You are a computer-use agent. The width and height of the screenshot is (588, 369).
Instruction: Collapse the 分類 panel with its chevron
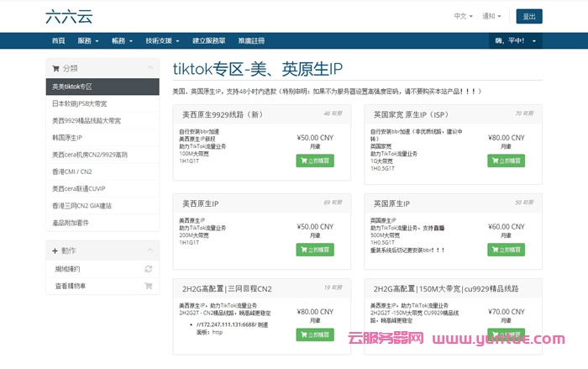pyautogui.click(x=150, y=68)
